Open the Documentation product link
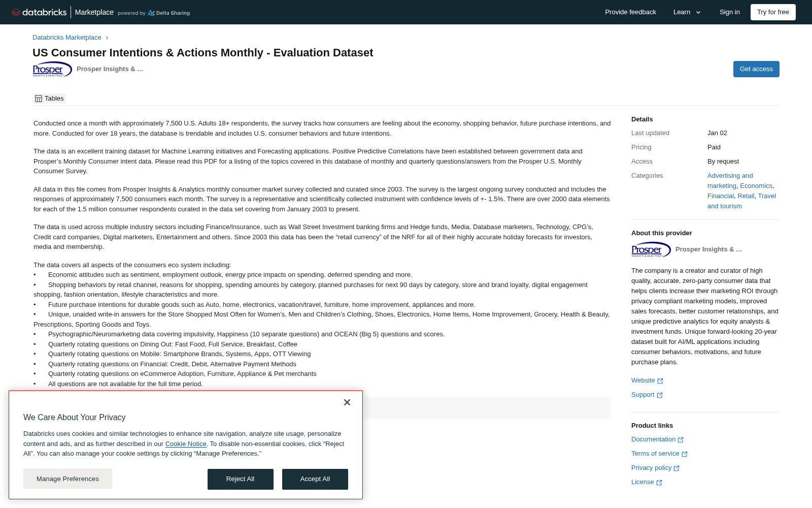 [x=657, y=439]
